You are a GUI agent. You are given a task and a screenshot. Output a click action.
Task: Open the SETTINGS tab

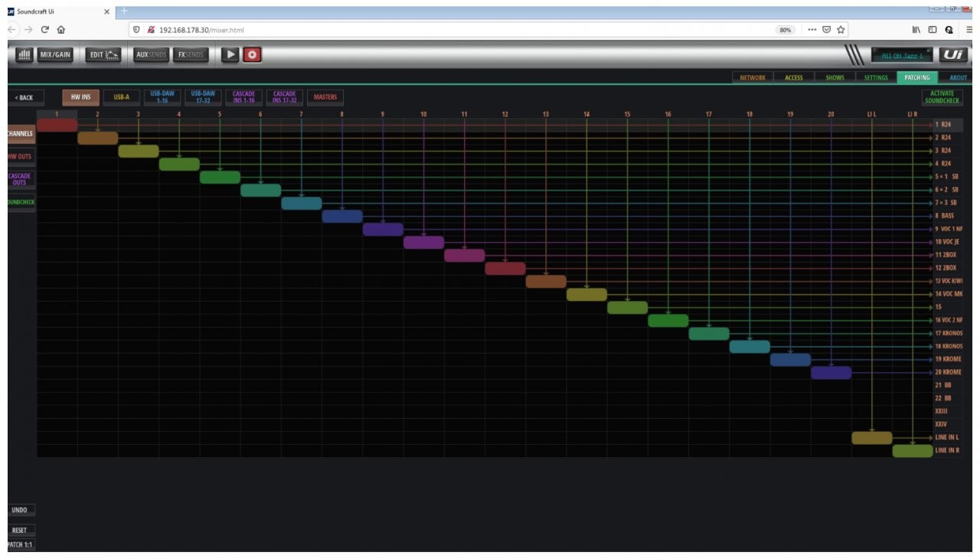click(x=875, y=77)
